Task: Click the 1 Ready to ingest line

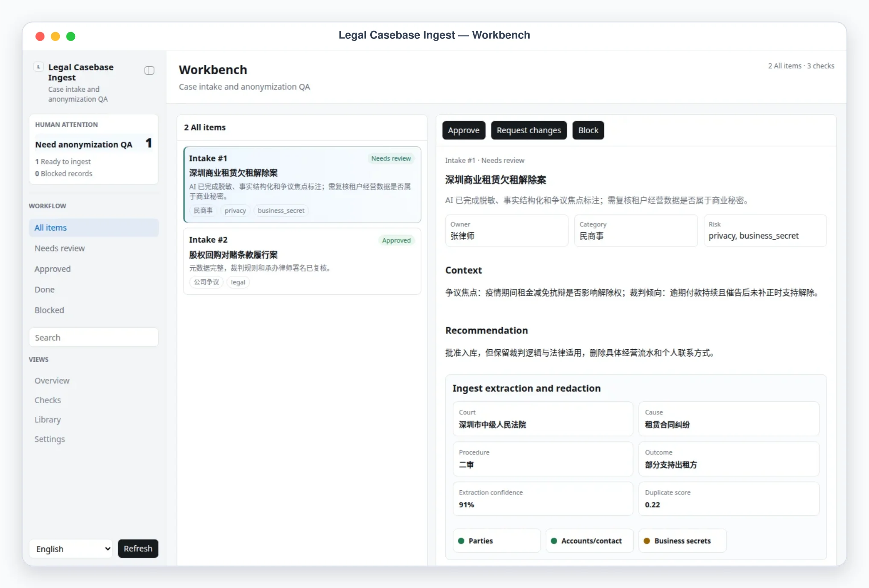Action: [x=63, y=161]
